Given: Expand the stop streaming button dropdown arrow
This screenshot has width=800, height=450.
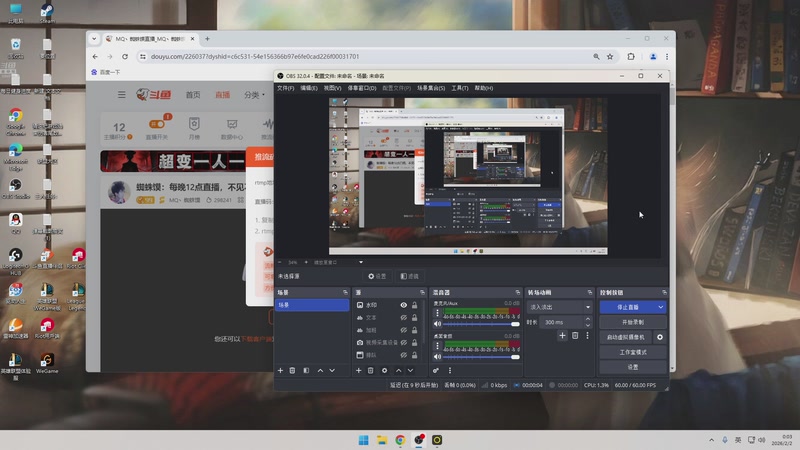Looking at the screenshot, I should tap(661, 307).
